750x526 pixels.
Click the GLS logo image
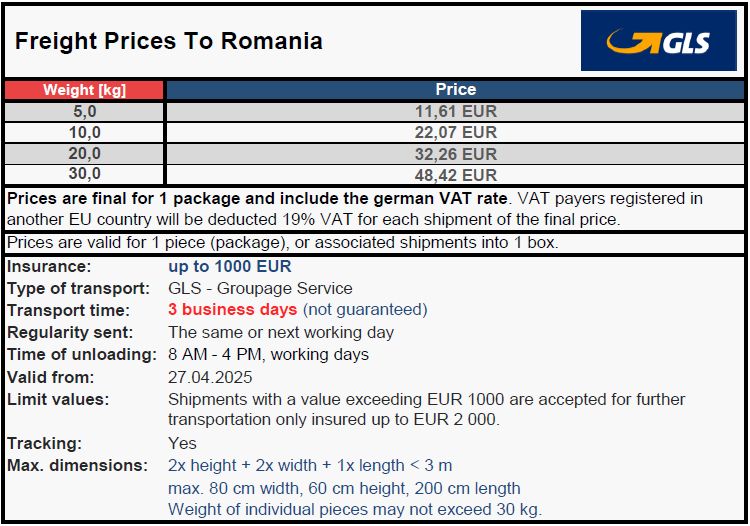pos(659,41)
